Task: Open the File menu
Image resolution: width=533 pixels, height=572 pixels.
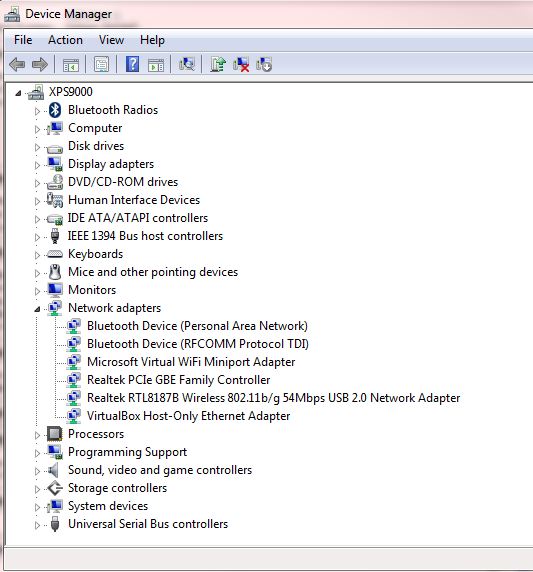Action: (23, 40)
